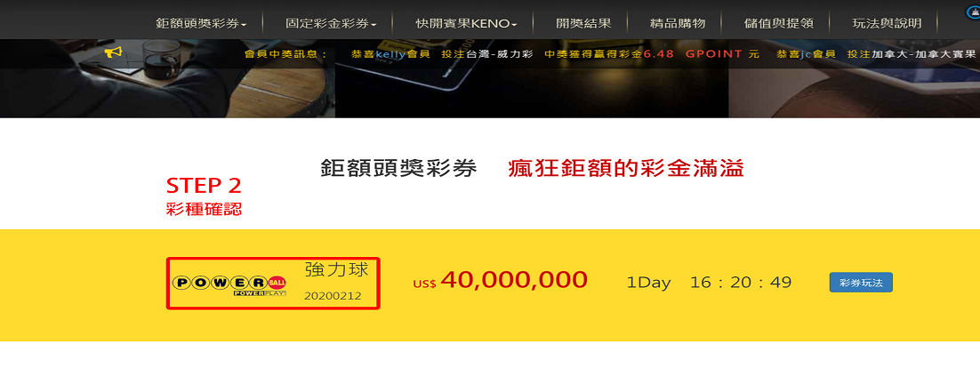This screenshot has width=980, height=384.
Task: Click the blue 彩券玩法 button
Action: (x=861, y=283)
